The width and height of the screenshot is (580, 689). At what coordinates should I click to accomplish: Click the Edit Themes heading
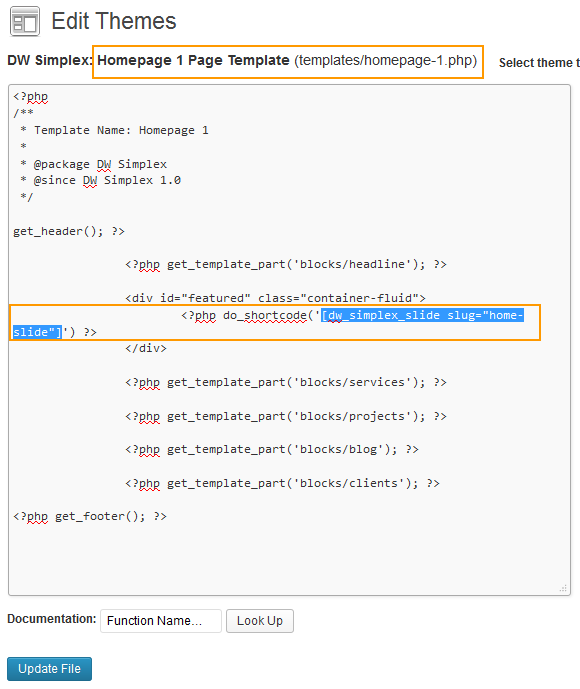114,21
